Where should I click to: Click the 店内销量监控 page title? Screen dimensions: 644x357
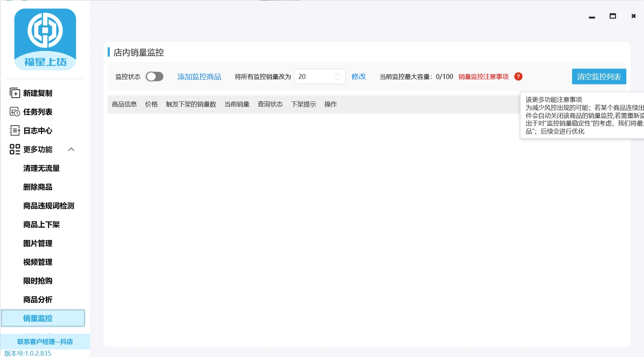139,52
